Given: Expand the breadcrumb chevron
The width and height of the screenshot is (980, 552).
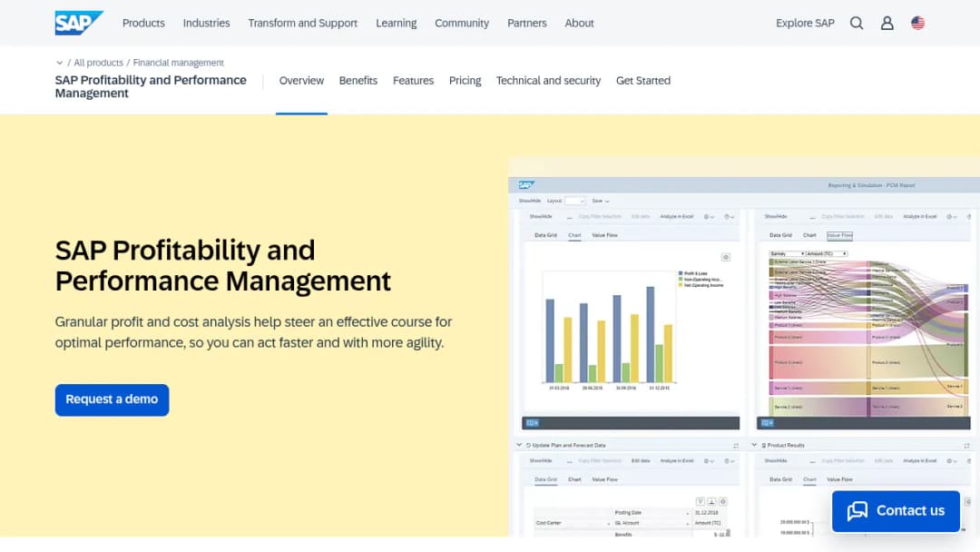Looking at the screenshot, I should pos(59,63).
